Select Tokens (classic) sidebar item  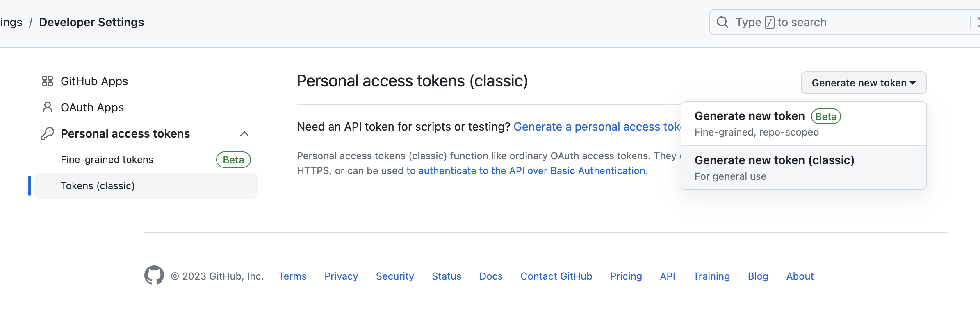146,186
